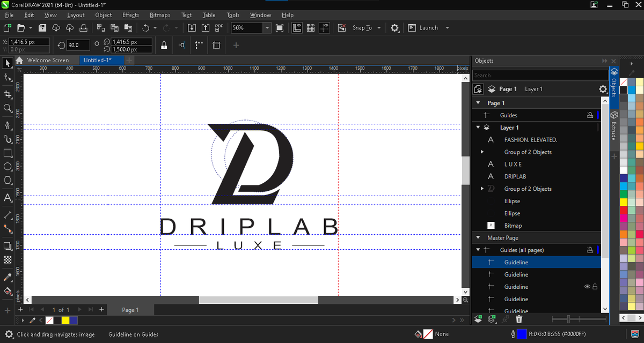Click the Export to PDF icon
The width and height of the screenshot is (644, 343).
pyautogui.click(x=219, y=28)
